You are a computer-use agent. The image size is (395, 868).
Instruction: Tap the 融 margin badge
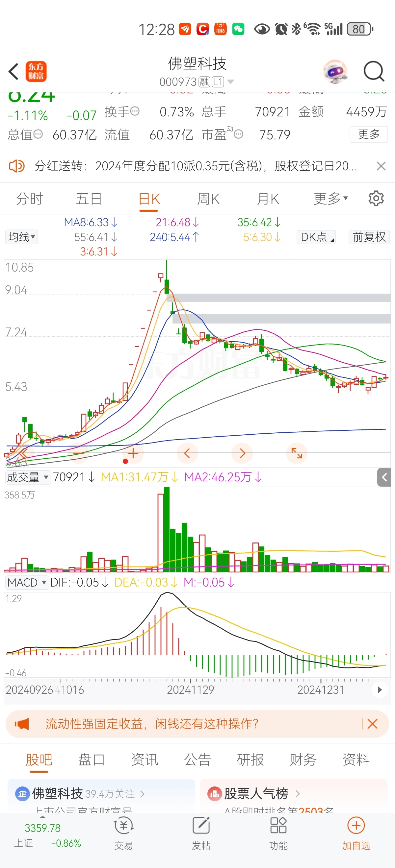tap(204, 82)
